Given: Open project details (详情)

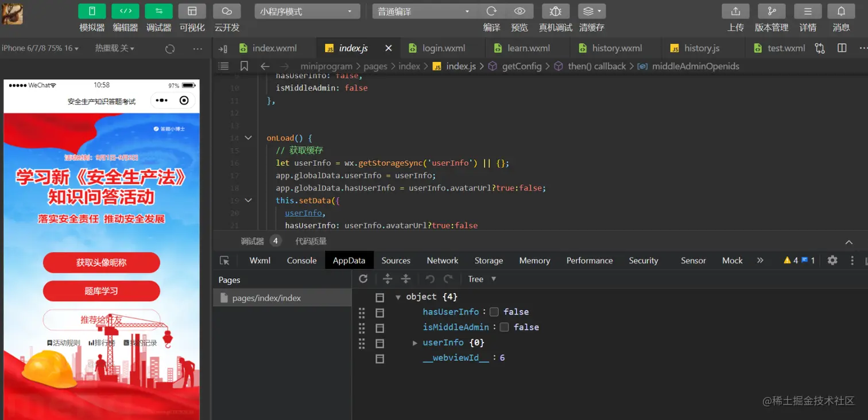Looking at the screenshot, I should click(808, 11).
